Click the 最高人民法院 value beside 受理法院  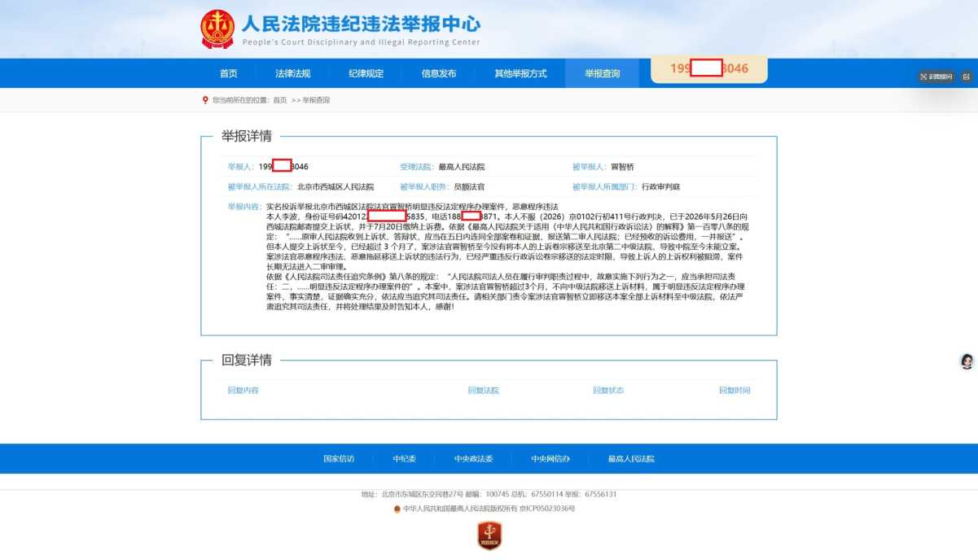462,166
